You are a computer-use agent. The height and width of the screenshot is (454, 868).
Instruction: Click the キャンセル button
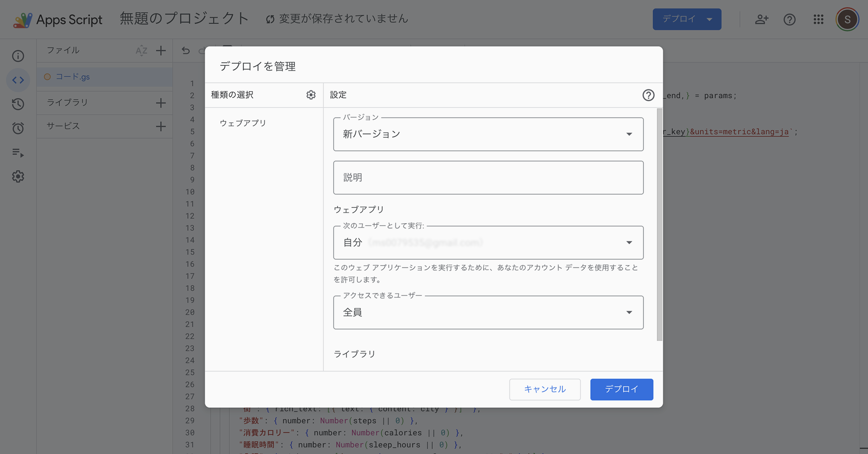[x=545, y=389]
